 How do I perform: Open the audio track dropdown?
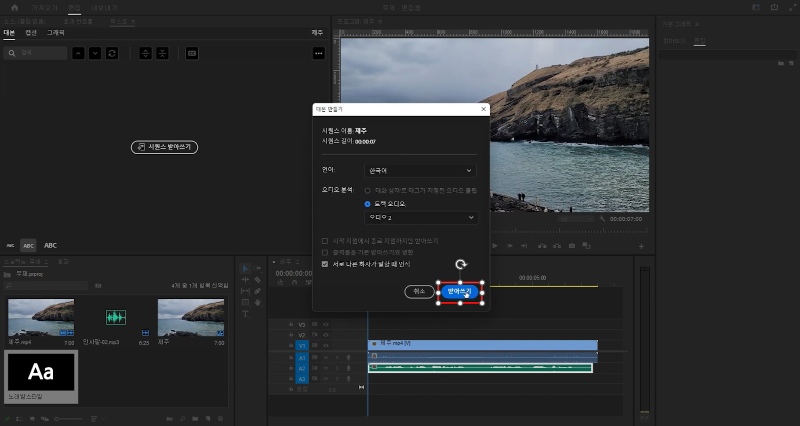(x=420, y=217)
